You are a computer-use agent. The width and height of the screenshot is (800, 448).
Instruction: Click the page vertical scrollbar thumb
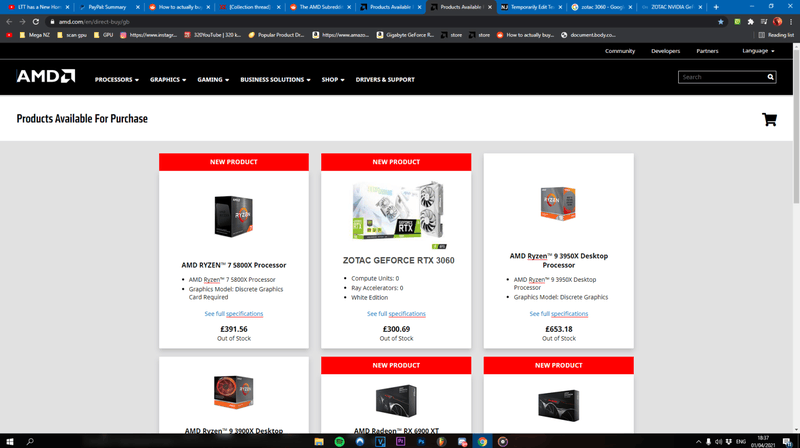(796, 128)
